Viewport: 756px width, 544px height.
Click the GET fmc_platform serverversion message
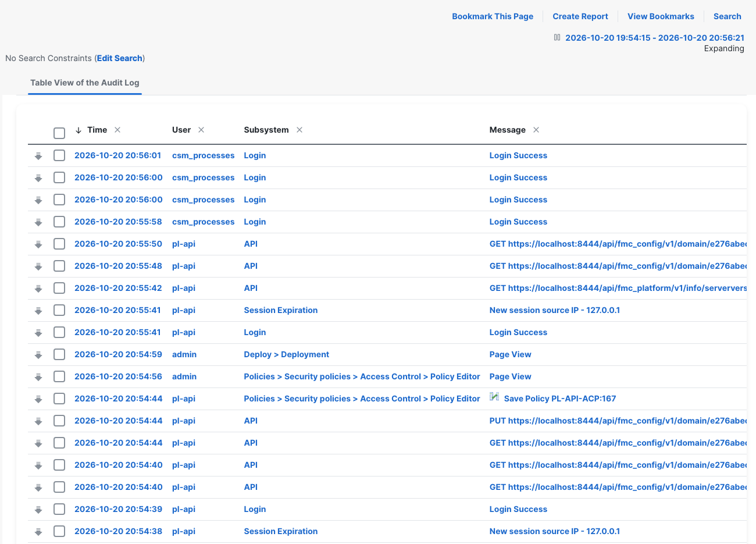(618, 288)
